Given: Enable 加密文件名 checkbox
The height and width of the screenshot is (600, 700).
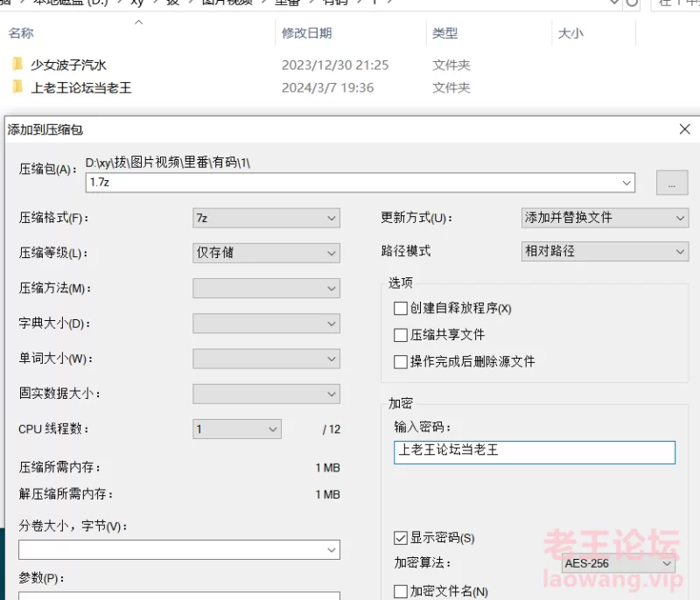Looking at the screenshot, I should pyautogui.click(x=401, y=591).
